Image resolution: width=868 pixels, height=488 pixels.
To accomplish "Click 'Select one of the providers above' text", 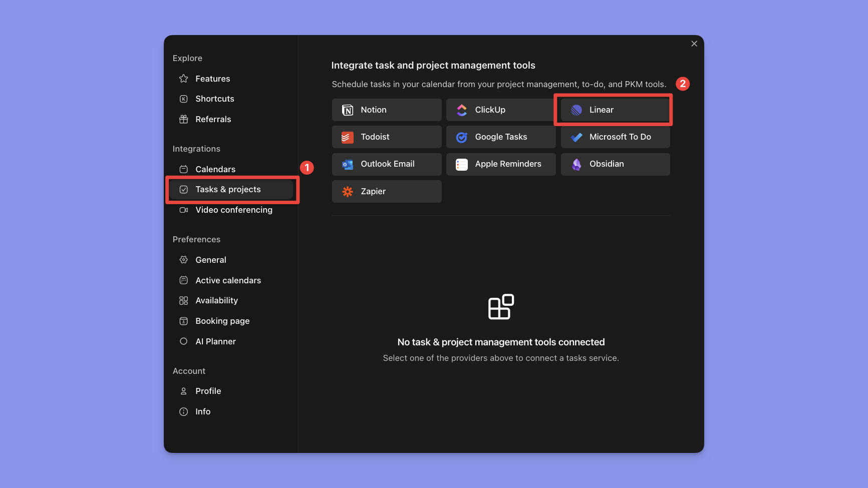I will [x=501, y=358].
